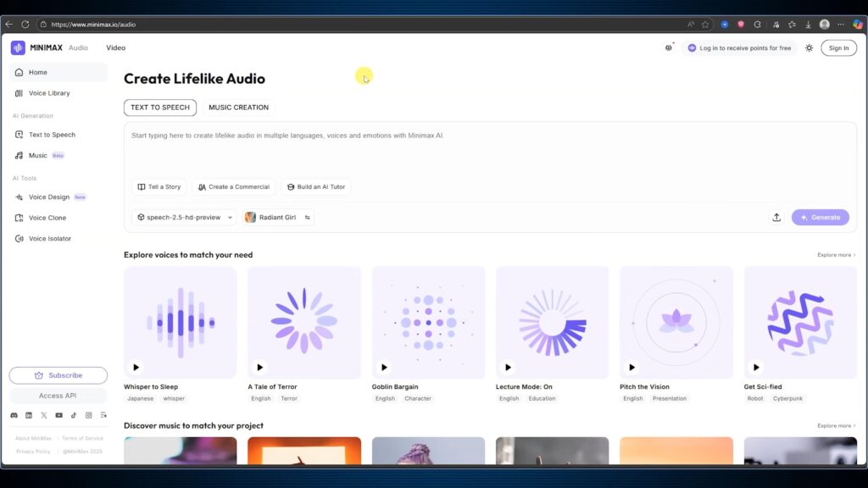Switch to the Video top tab

tap(115, 47)
